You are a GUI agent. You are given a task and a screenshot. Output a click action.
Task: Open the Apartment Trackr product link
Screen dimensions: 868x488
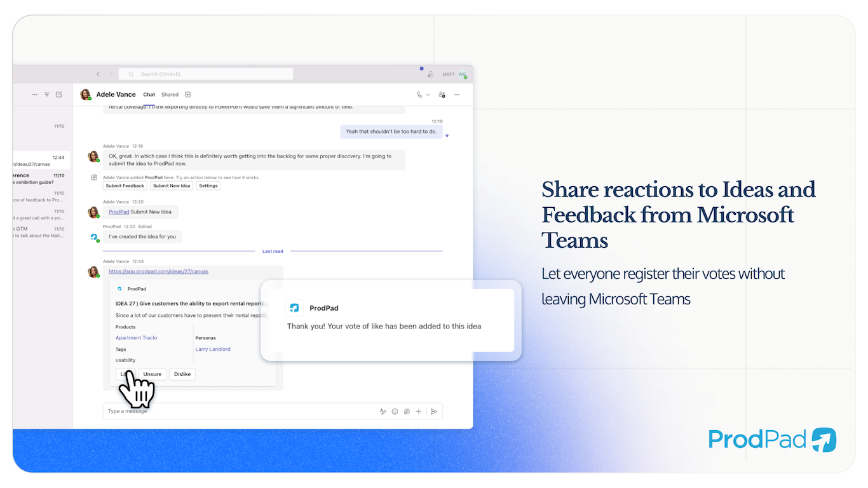137,338
